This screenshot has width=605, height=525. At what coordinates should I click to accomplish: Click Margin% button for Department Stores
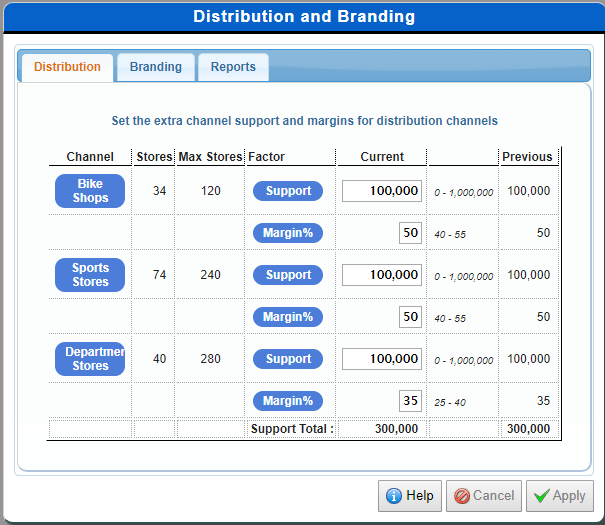(288, 401)
